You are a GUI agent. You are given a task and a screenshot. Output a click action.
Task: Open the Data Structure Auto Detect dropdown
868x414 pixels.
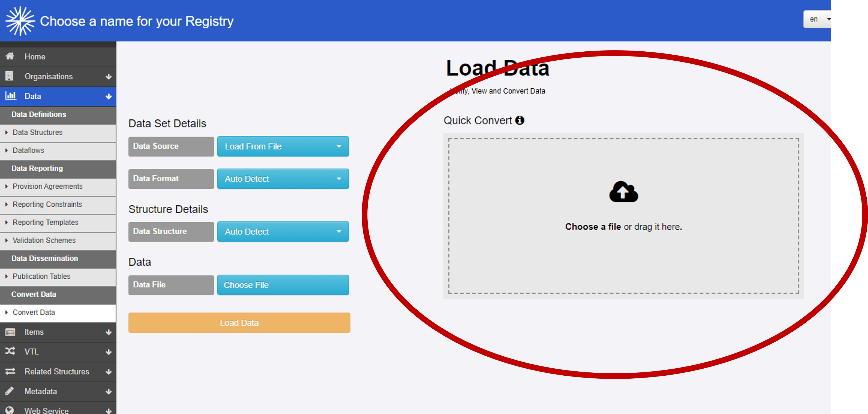coord(283,232)
